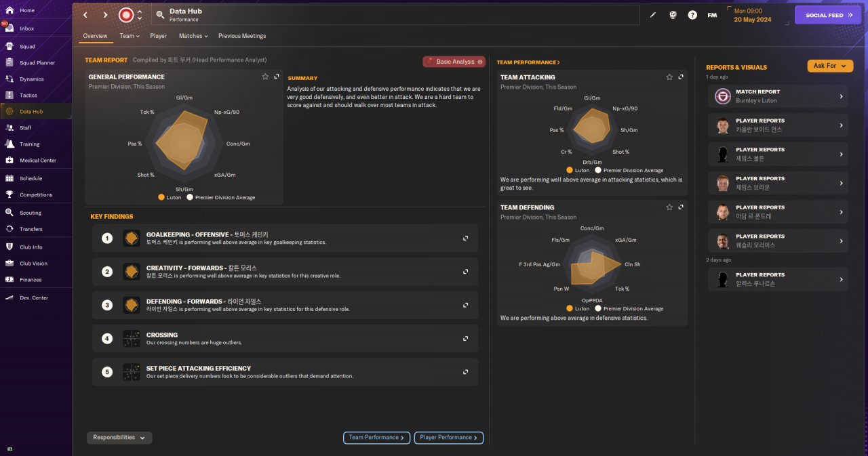The height and width of the screenshot is (456, 868).
Task: Go back with the left navigation arrow
Action: pos(85,15)
